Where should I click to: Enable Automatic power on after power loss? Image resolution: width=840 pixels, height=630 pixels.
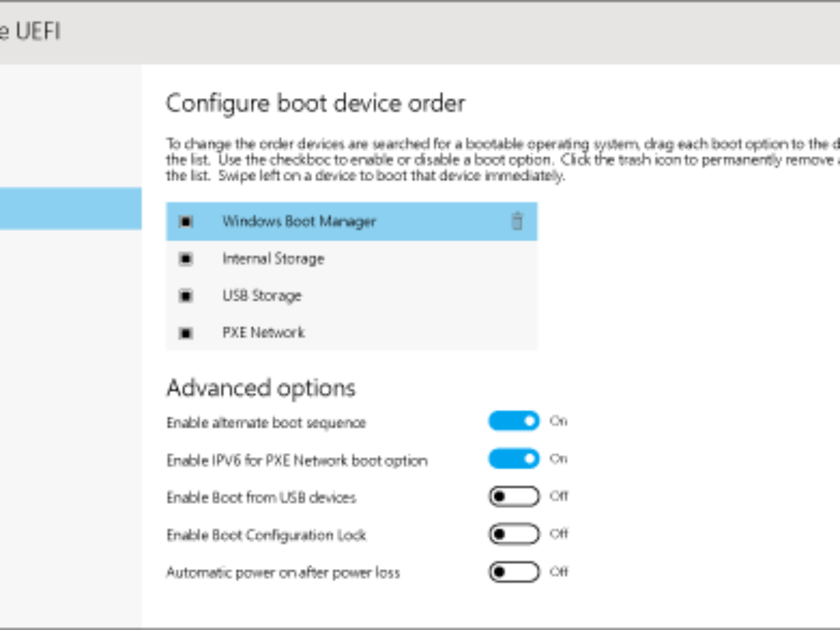pos(514,572)
